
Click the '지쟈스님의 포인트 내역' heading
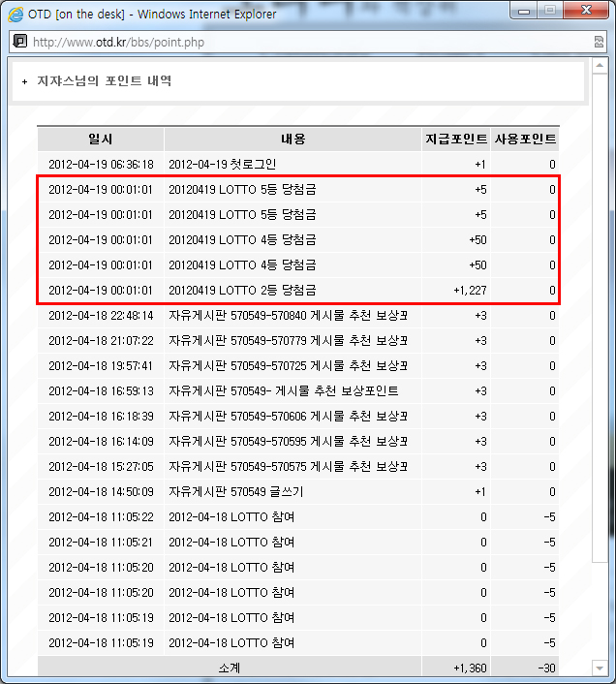104,81
